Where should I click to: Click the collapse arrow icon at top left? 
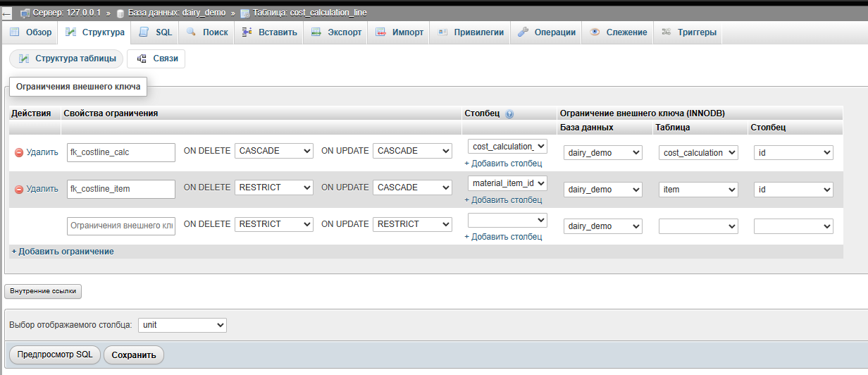click(x=6, y=13)
